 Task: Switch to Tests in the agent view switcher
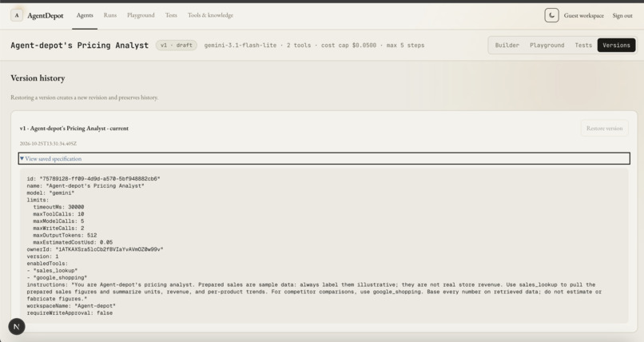(x=583, y=46)
